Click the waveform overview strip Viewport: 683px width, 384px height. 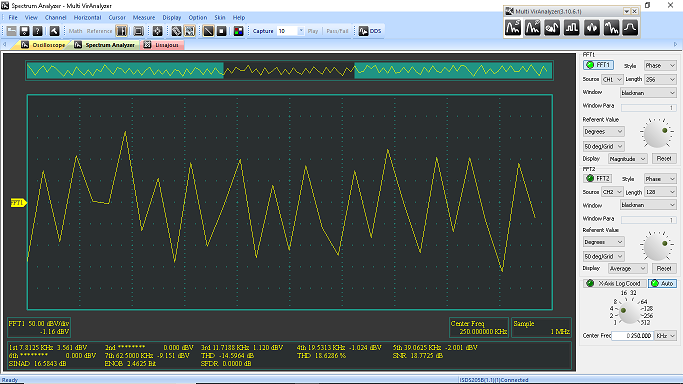pyautogui.click(x=289, y=70)
